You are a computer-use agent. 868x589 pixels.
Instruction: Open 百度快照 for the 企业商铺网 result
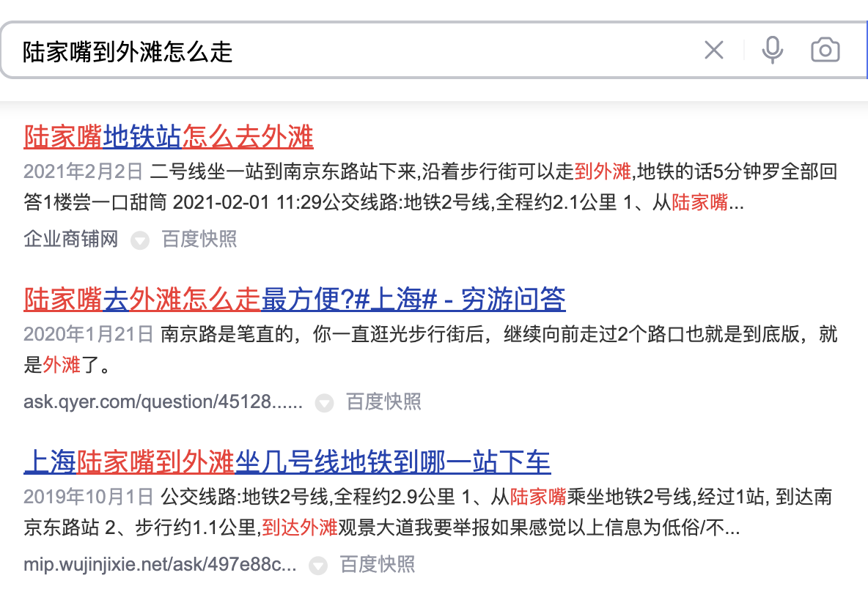199,240
